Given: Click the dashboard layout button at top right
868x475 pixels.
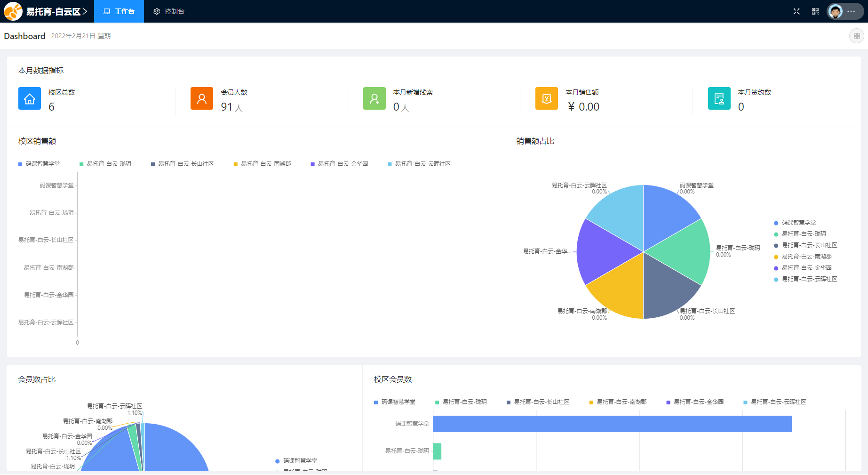Looking at the screenshot, I should point(857,36).
